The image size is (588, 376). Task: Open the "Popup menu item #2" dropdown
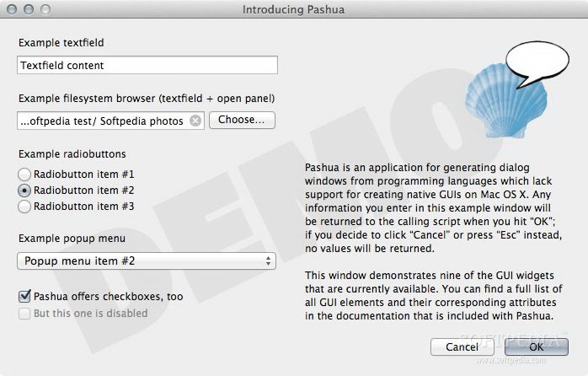pos(147,261)
